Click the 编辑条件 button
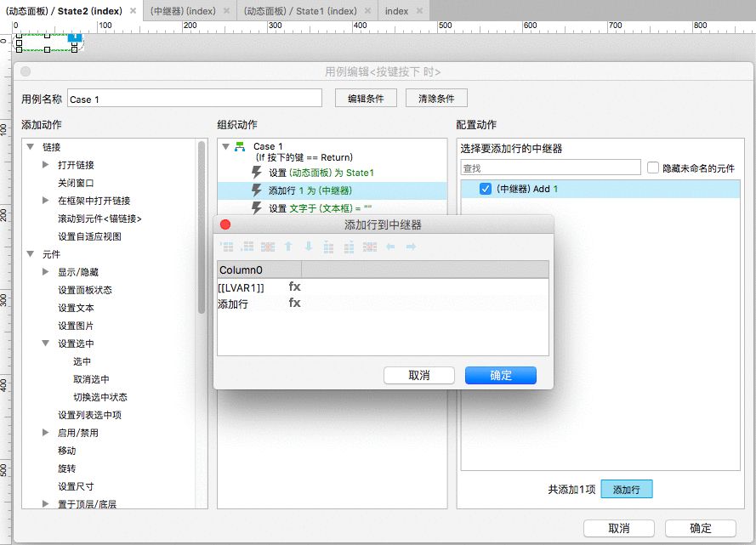 coord(366,99)
